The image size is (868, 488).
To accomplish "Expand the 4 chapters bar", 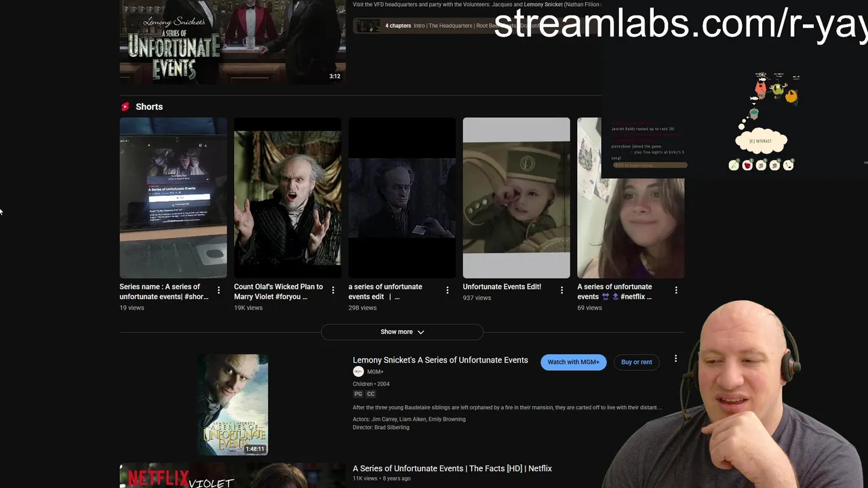I will [477, 26].
